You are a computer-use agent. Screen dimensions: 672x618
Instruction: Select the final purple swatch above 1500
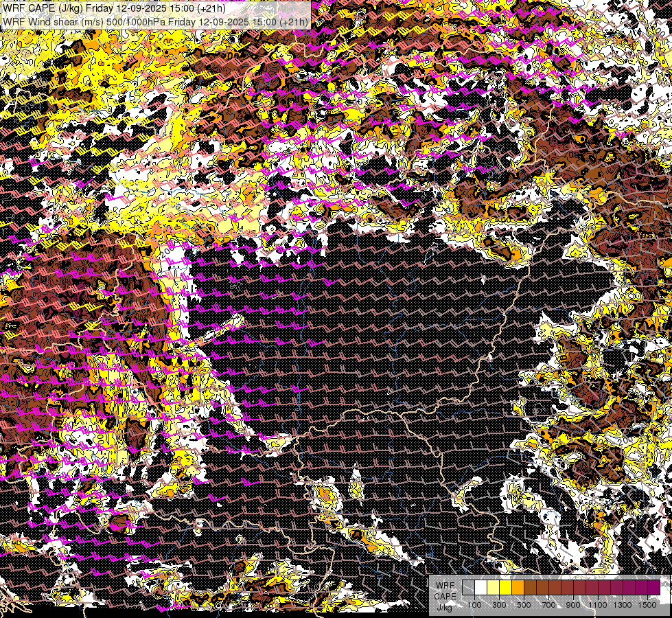(653, 587)
